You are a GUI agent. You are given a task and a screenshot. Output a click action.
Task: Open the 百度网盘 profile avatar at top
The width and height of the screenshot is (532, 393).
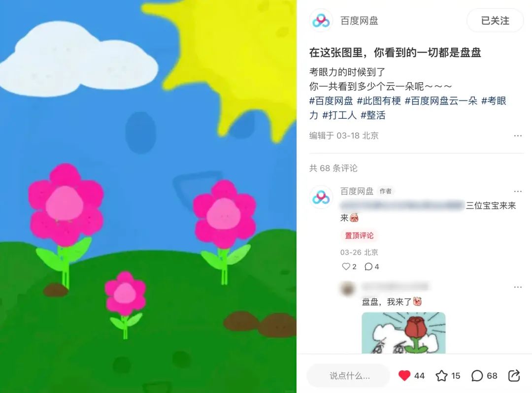(x=321, y=21)
